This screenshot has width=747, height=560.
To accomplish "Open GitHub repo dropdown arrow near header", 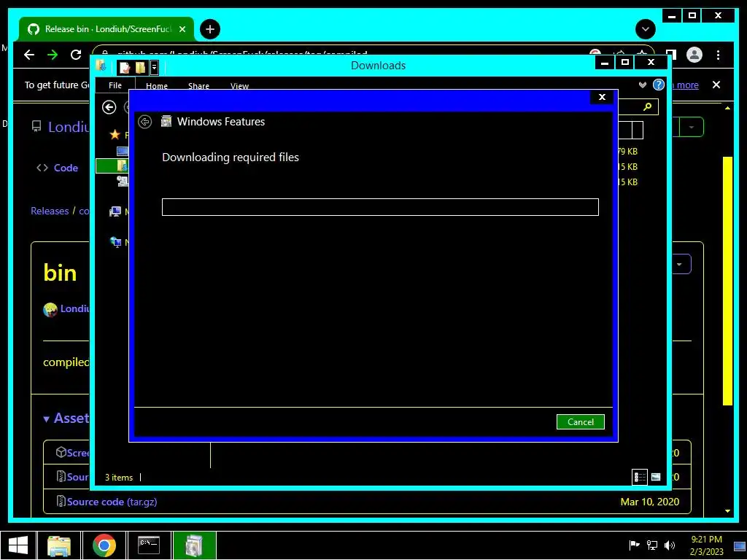I will pos(692,127).
